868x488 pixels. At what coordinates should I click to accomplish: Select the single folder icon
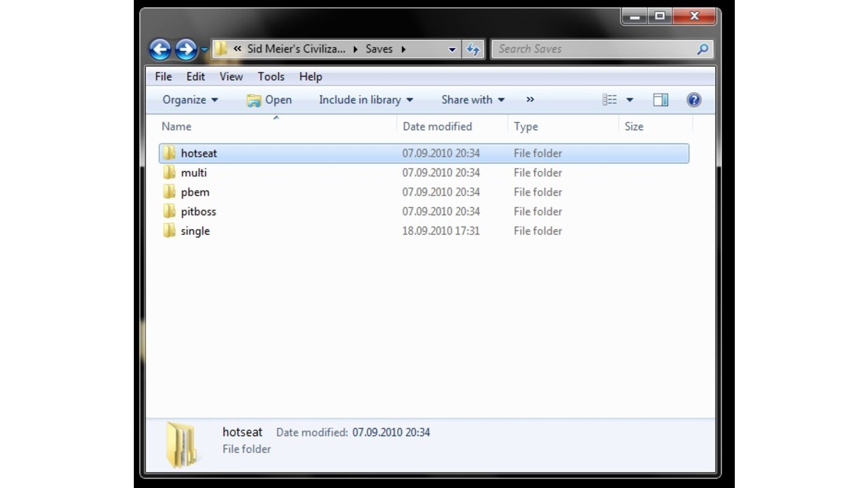[169, 231]
